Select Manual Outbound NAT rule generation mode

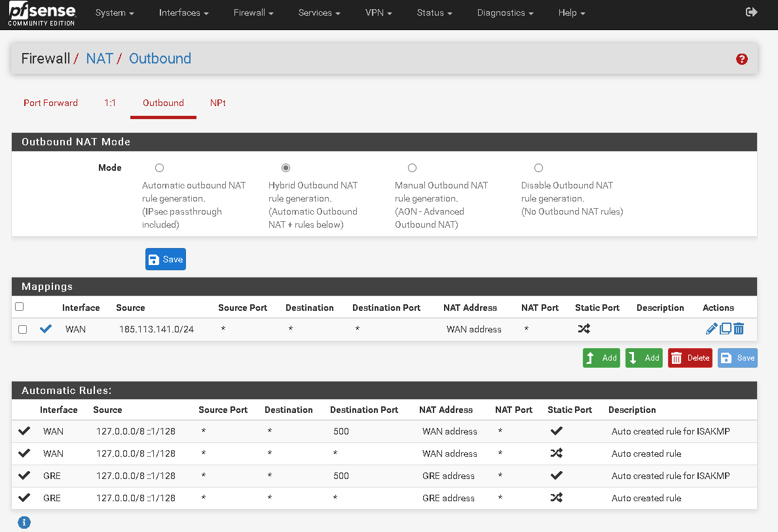click(x=413, y=168)
